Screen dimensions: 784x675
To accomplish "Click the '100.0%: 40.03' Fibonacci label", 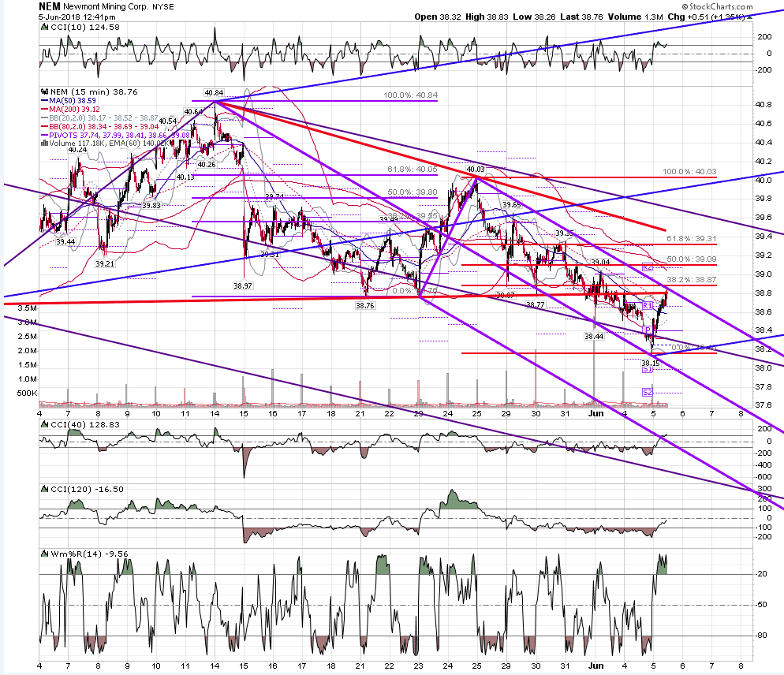I will pyautogui.click(x=689, y=171).
